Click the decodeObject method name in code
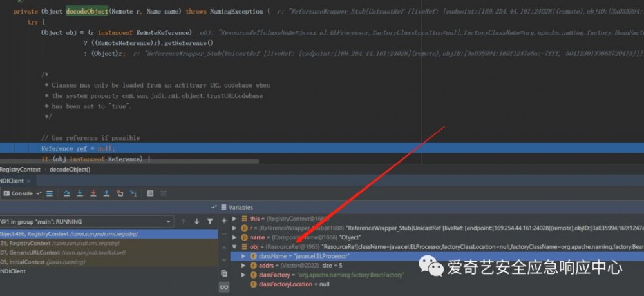The width and height of the screenshot is (644, 296). [87, 11]
